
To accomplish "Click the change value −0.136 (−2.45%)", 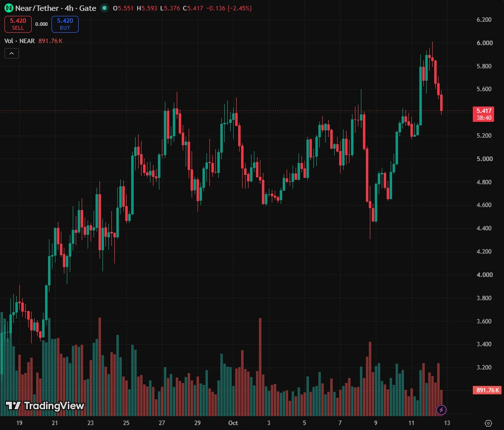I will [229, 8].
